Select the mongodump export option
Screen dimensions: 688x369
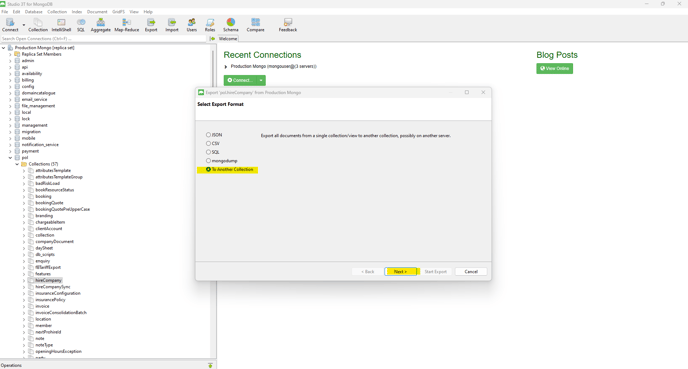[222, 161]
